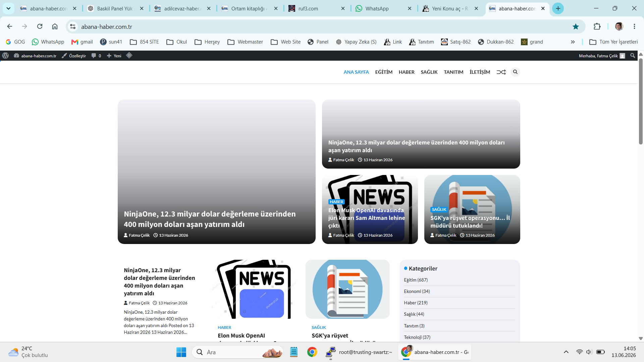Open the Ekonomi (34) category link
The width and height of the screenshot is (644, 362).
coord(417,291)
